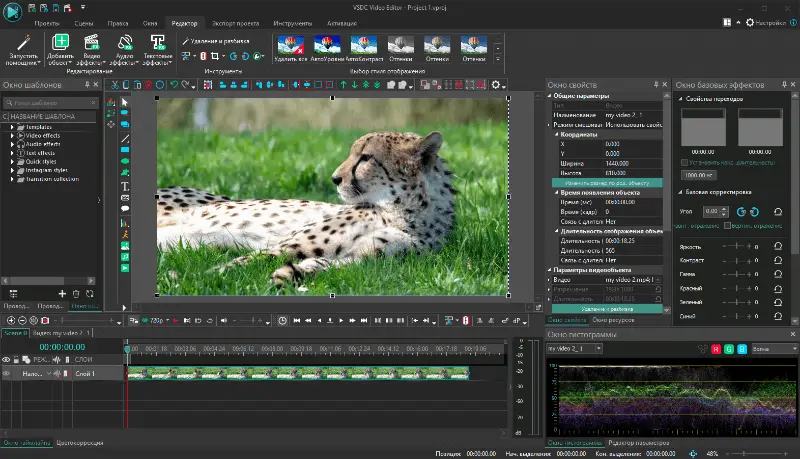The height and width of the screenshot is (459, 800).
Task: Open the Добавить объект add-object button
Action: (60, 49)
